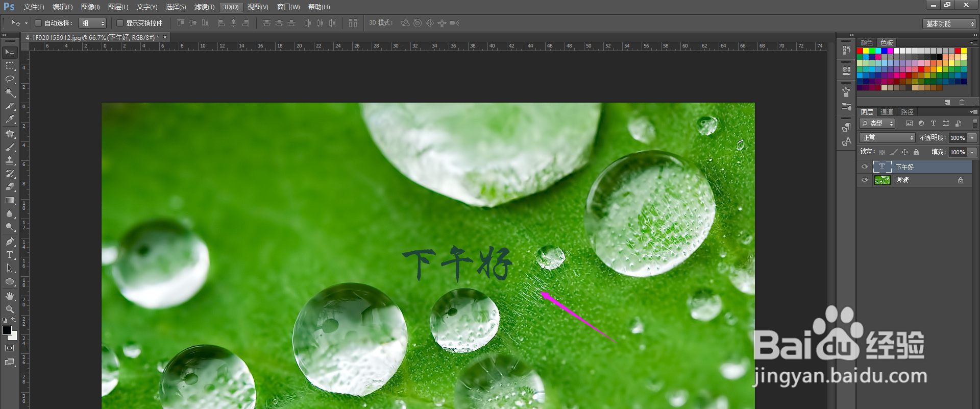This screenshot has width=980, height=409.
Task: Toggle lock image pixels brush icon
Action: [x=893, y=152]
